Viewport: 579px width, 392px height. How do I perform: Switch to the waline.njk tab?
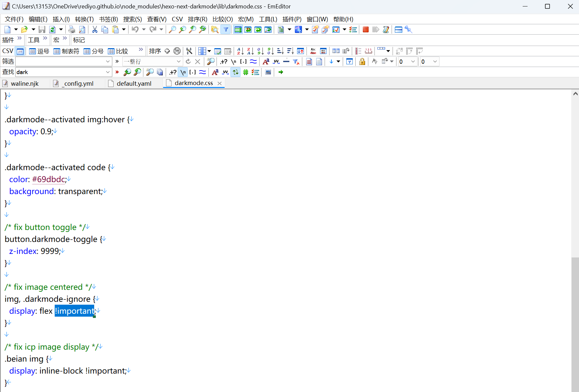tap(25, 83)
